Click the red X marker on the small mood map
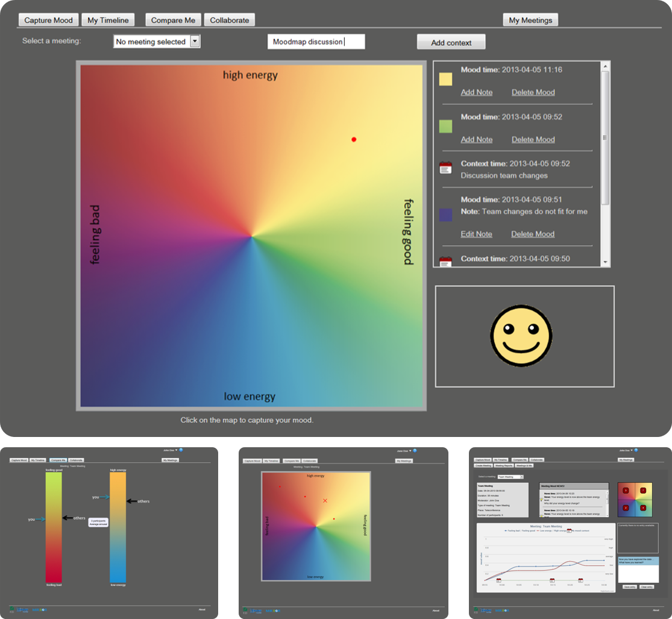The width and height of the screenshot is (672, 619). coord(325,501)
